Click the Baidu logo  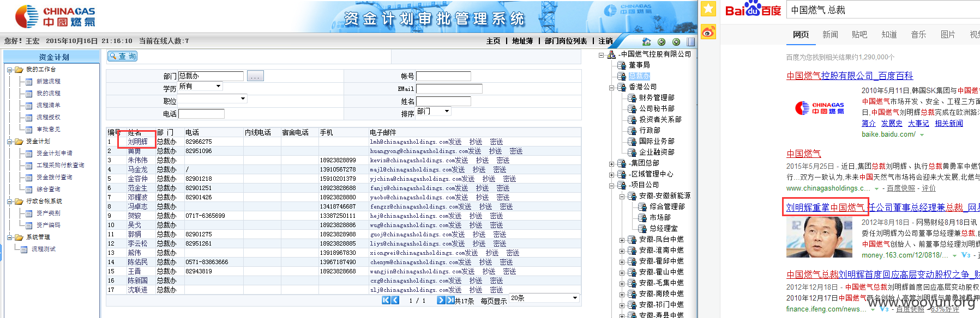point(753,10)
